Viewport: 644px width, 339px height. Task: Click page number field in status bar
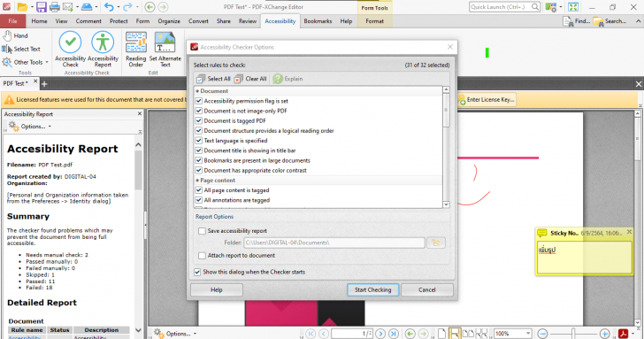pos(352,334)
